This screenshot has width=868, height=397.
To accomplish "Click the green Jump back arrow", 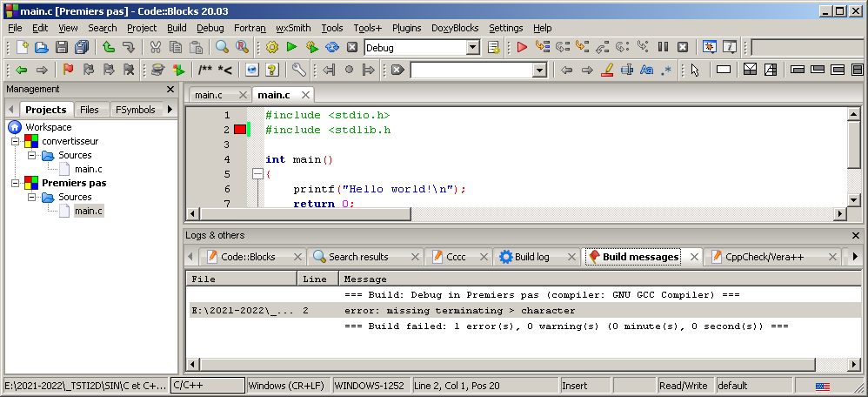I will 22,70.
